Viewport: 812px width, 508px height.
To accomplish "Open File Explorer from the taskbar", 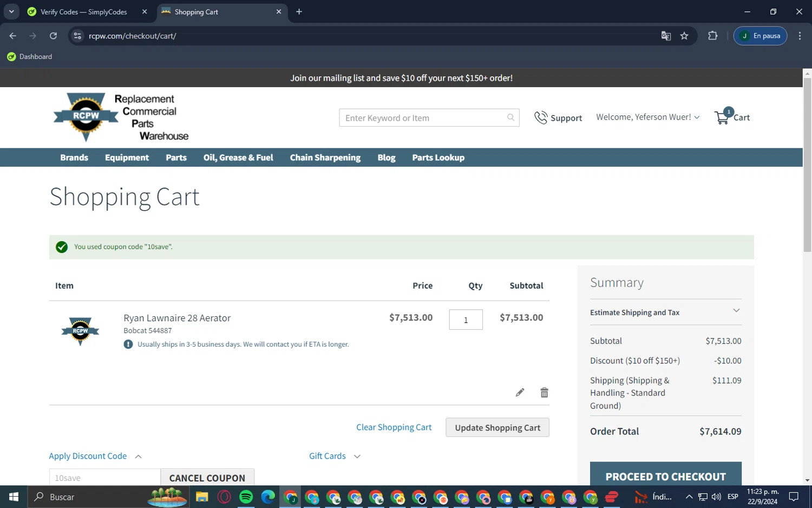I will click(202, 497).
